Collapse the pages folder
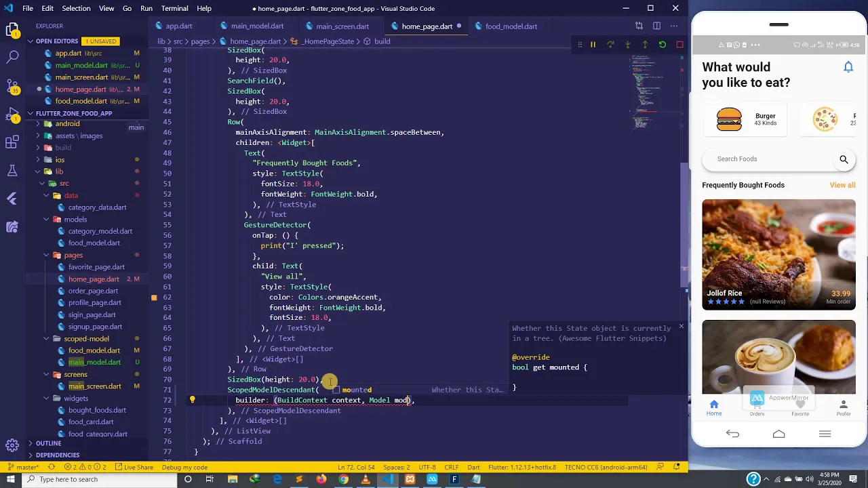Screen dimensions: 868x488 tap(47, 256)
